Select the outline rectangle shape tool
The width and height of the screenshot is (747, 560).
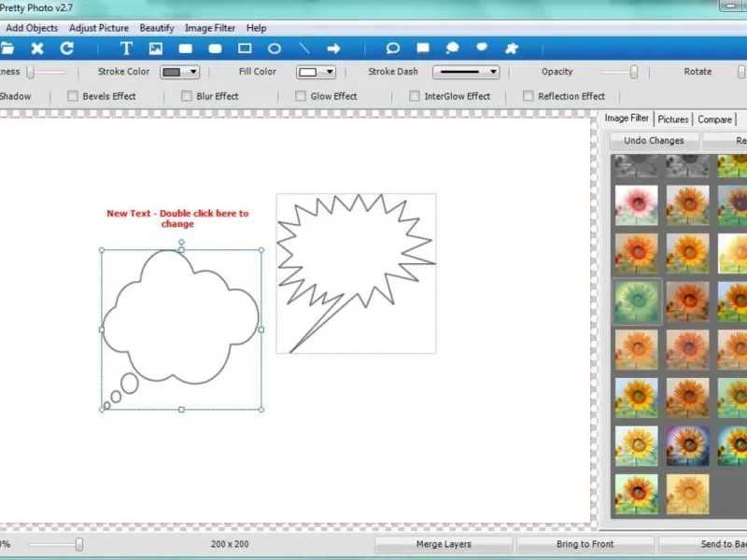tap(245, 49)
